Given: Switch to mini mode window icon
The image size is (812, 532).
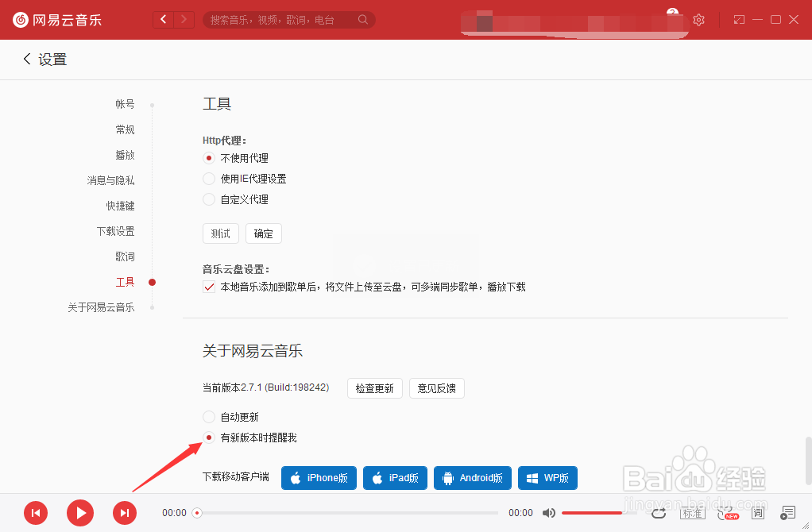Looking at the screenshot, I should click(x=739, y=20).
